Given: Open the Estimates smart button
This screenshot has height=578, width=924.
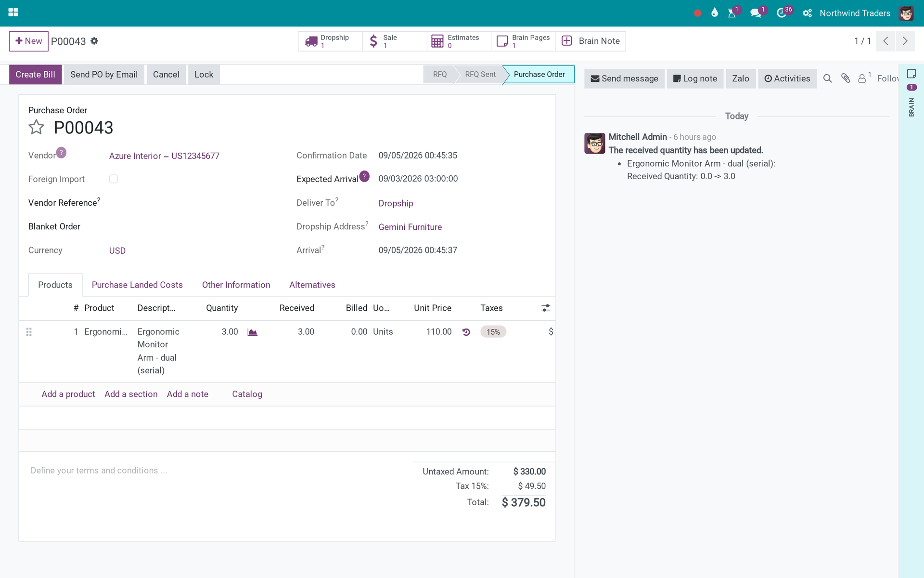Looking at the screenshot, I should coord(459,41).
